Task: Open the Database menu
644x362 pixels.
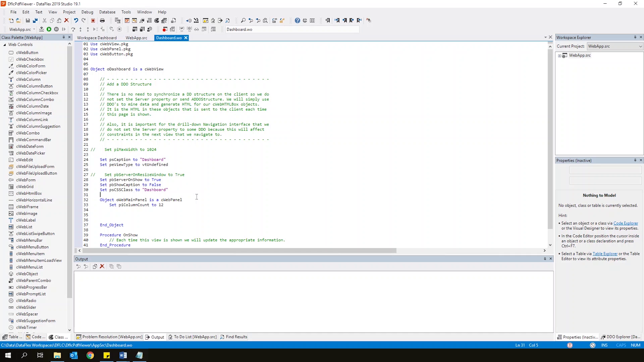Action: click(107, 12)
